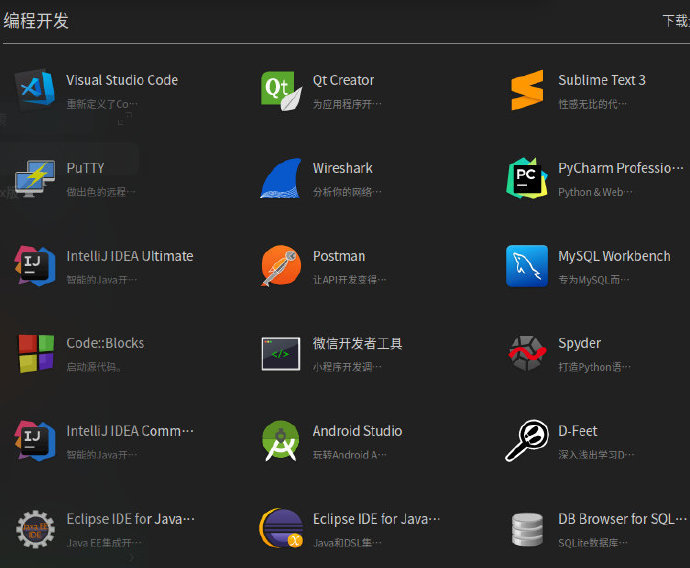Open the Eclipse Java EE gear icon

coord(36,529)
